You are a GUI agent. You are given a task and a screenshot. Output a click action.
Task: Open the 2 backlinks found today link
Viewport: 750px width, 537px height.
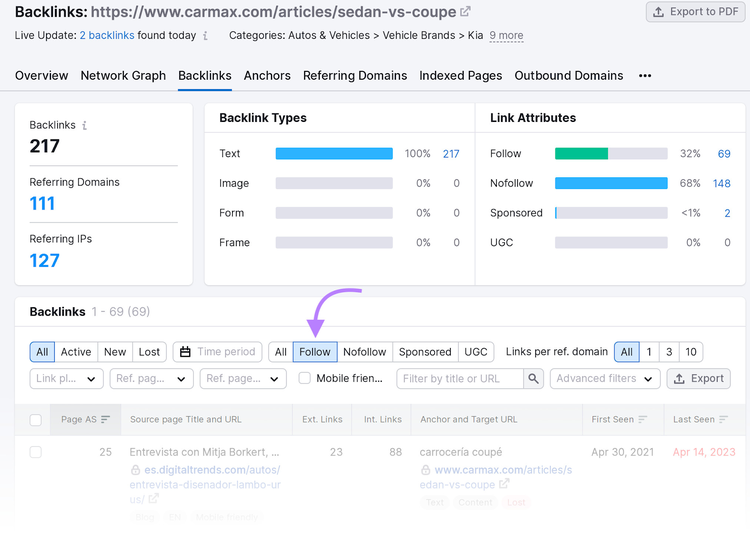(x=107, y=35)
